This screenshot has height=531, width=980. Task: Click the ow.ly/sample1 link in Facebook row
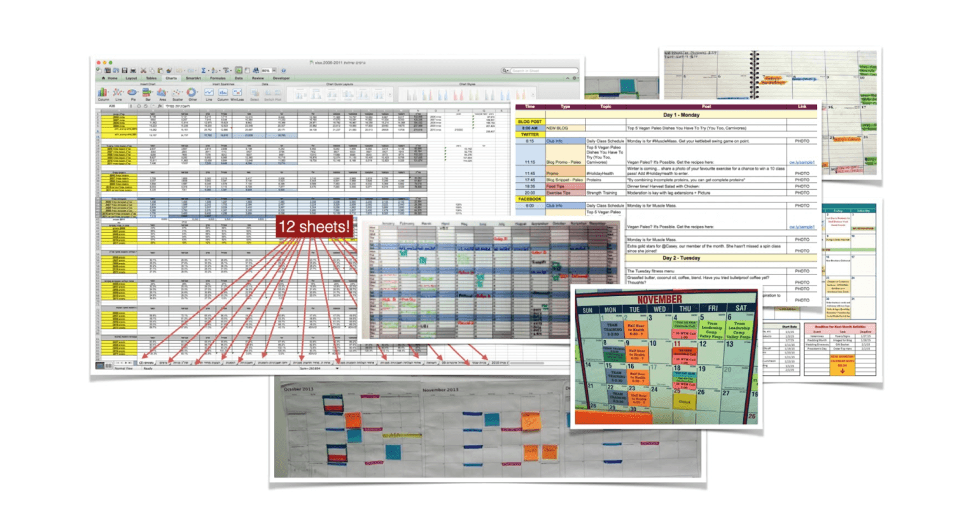click(802, 227)
